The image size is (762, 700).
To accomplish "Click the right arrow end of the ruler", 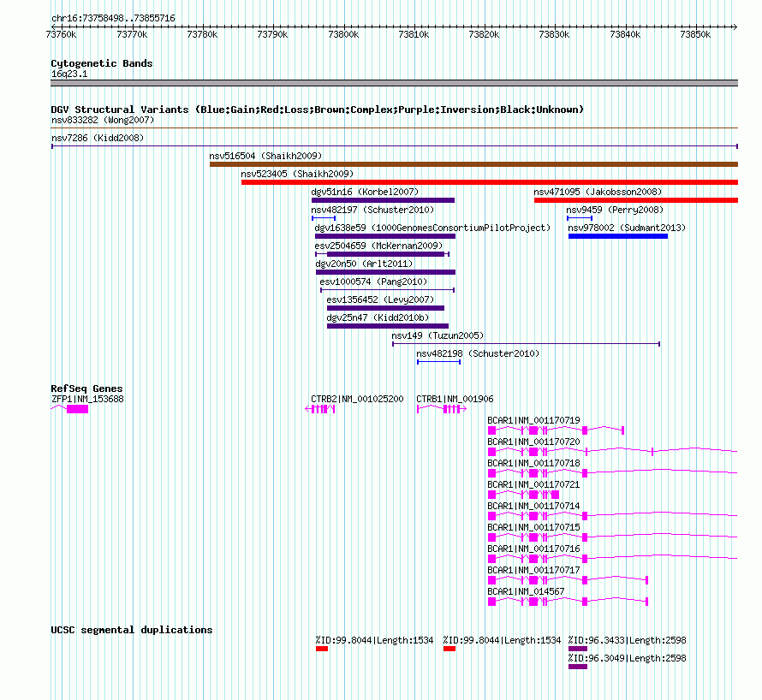I will (x=735, y=27).
